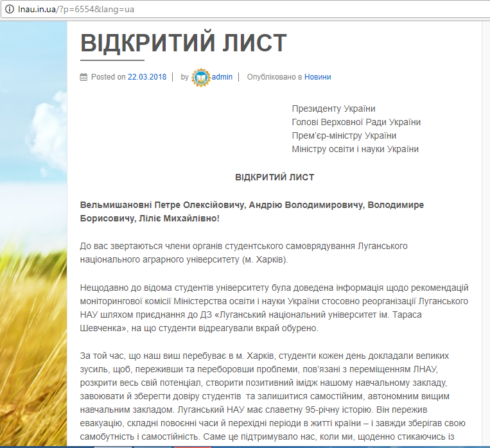Open the admin author link
Image resolution: width=490 pixels, height=448 pixels.
pos(222,77)
